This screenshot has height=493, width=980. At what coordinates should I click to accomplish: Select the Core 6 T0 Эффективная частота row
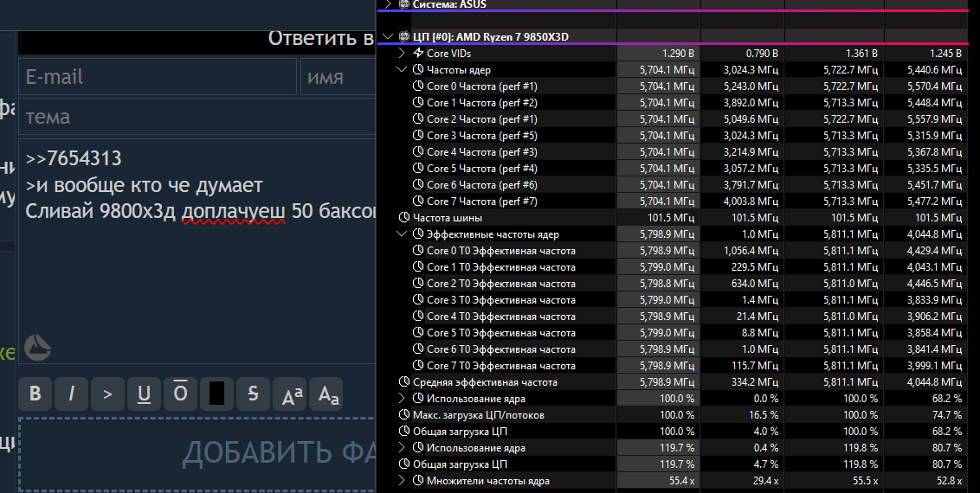[x=674, y=349]
